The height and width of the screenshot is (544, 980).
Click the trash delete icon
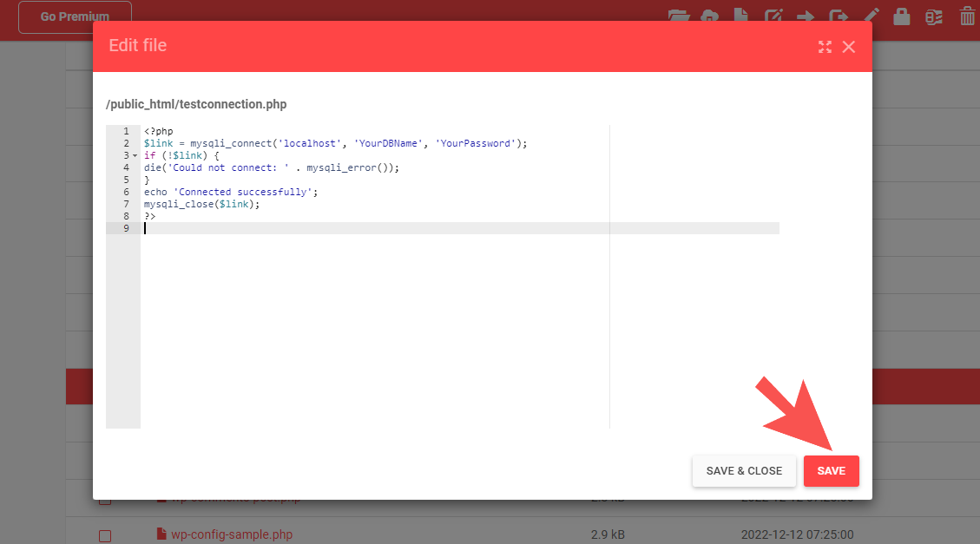(967, 16)
